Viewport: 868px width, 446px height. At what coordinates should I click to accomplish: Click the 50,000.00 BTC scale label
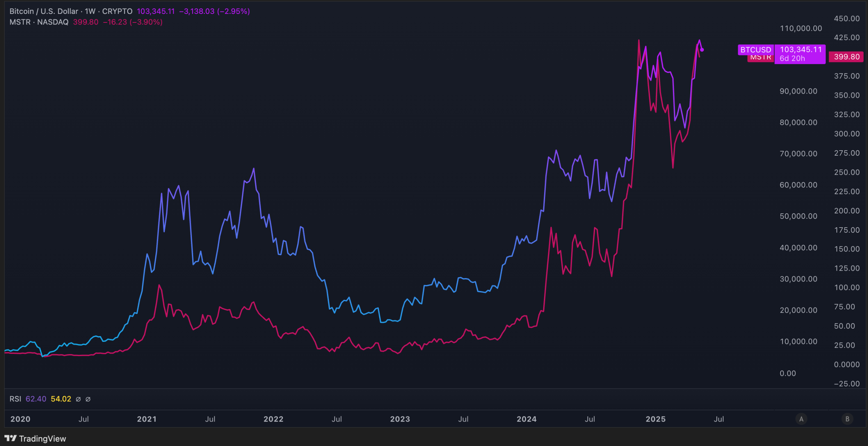pyautogui.click(x=798, y=216)
